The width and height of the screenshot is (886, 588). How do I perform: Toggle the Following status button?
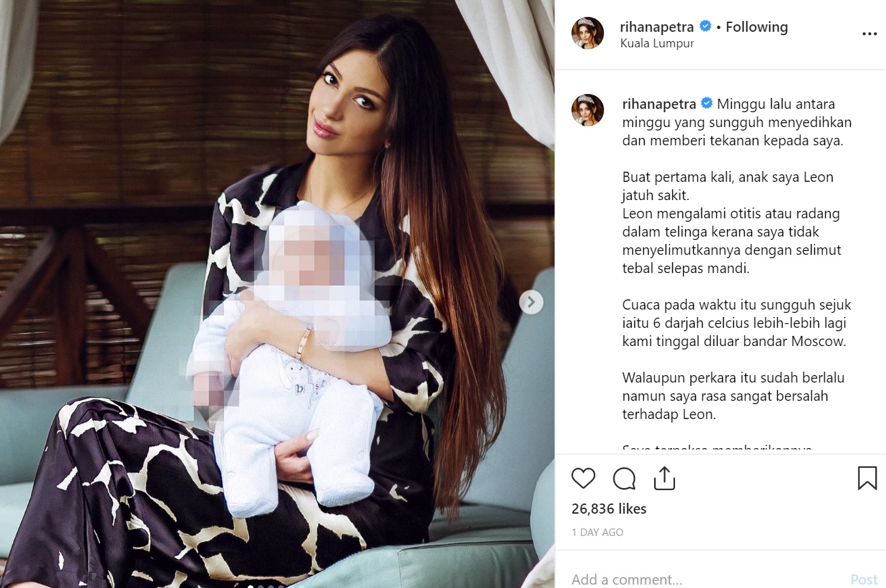[x=757, y=27]
